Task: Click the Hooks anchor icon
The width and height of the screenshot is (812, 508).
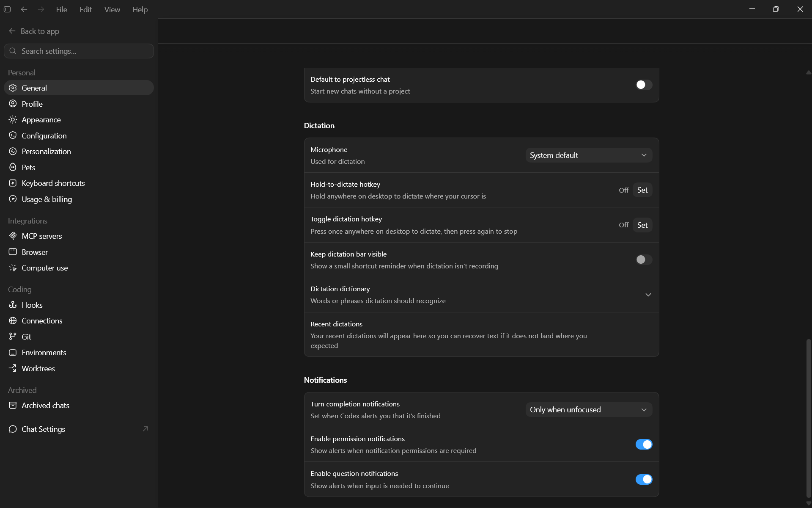Action: point(13,305)
